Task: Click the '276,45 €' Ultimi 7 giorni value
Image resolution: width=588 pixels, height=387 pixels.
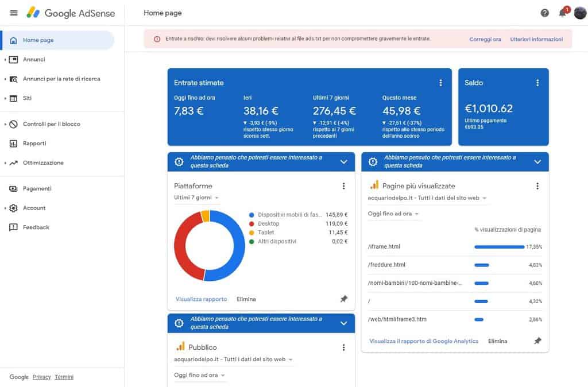Action: pyautogui.click(x=334, y=111)
